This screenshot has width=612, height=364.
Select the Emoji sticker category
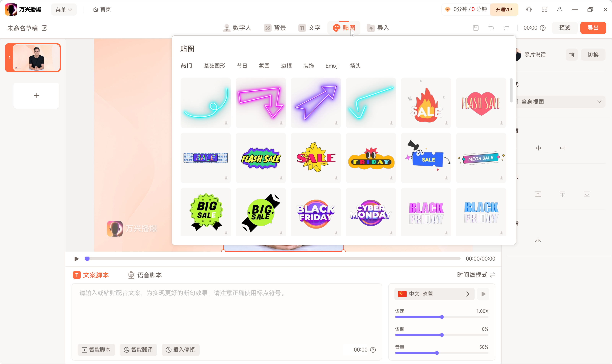pos(332,66)
